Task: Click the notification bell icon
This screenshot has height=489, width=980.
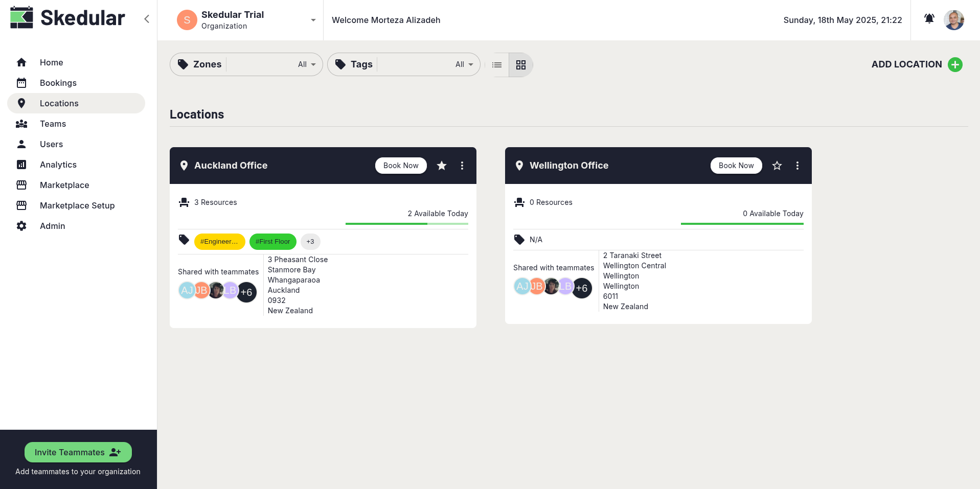Action: click(929, 19)
